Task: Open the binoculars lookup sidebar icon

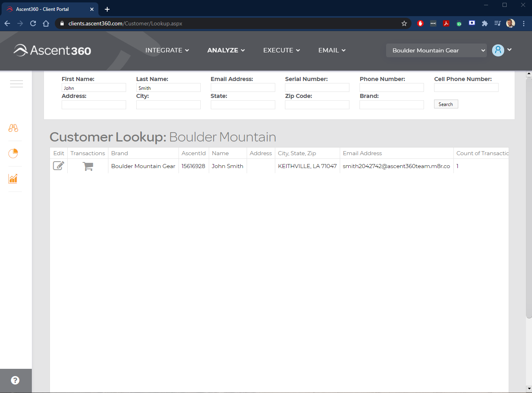Action: point(13,128)
